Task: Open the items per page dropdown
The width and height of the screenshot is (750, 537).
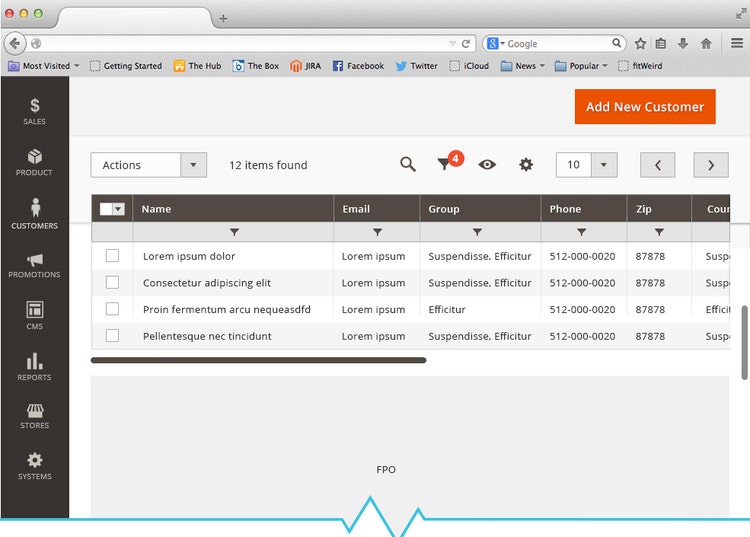Action: (604, 165)
